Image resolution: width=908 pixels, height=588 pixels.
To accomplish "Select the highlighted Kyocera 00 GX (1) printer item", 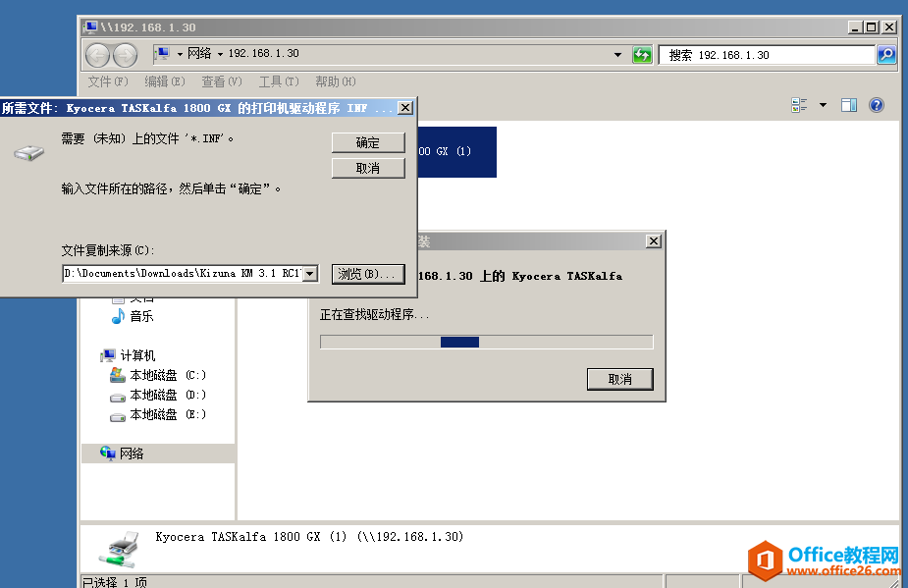I will click(x=456, y=152).
